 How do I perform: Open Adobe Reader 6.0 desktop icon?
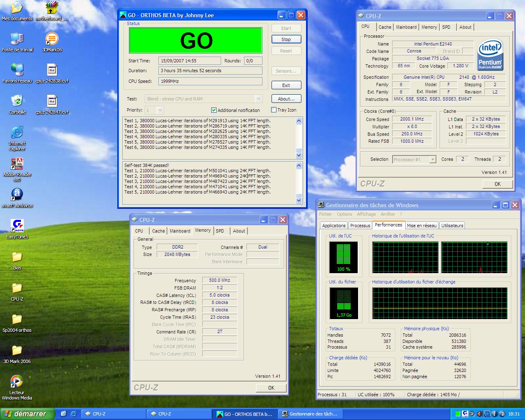tap(17, 164)
